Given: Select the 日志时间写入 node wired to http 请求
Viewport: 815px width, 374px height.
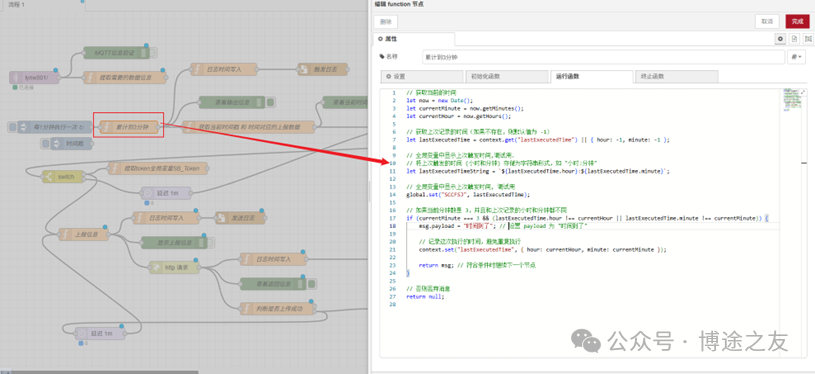Looking at the screenshot, I should (273, 259).
